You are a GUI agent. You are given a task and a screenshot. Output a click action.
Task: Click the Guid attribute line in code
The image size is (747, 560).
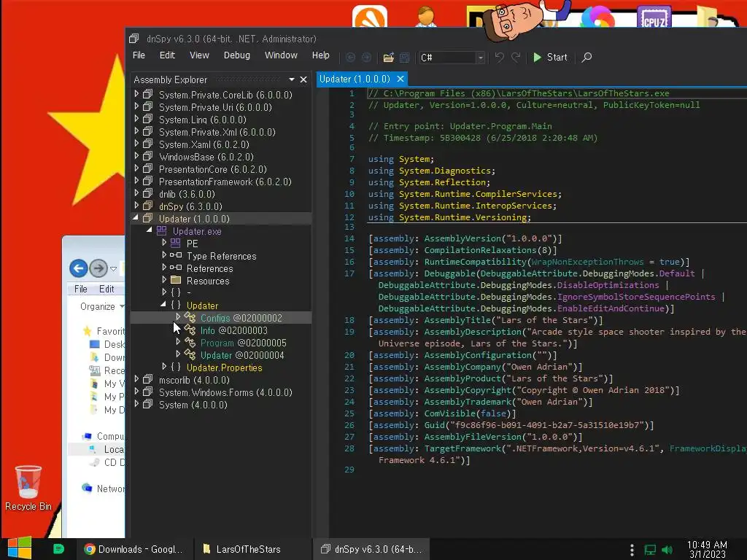511,425
